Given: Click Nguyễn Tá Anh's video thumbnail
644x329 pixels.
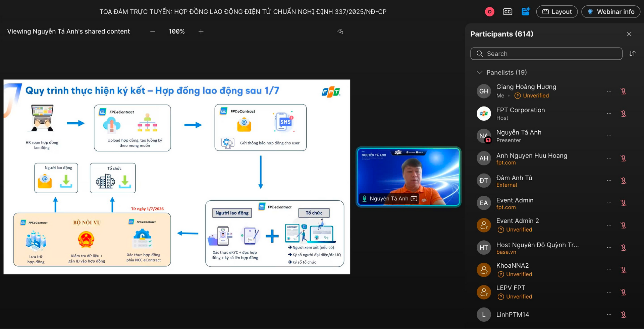Looking at the screenshot, I should coord(409,177).
